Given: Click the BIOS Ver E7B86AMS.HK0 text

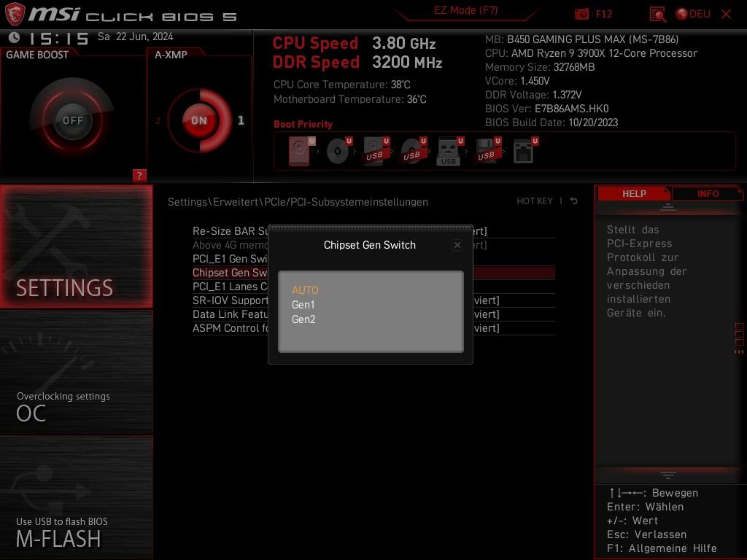Looking at the screenshot, I should [x=546, y=109].
